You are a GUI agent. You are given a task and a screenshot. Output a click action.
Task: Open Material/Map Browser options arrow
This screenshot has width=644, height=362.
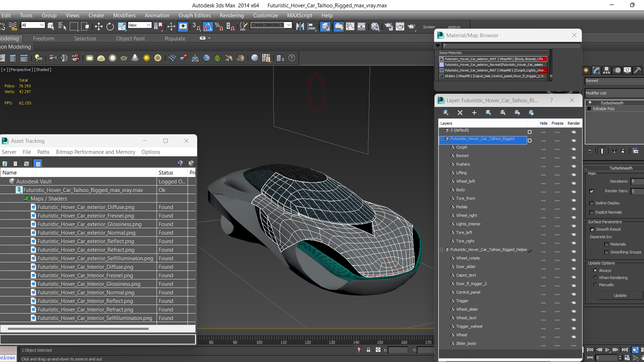(438, 46)
